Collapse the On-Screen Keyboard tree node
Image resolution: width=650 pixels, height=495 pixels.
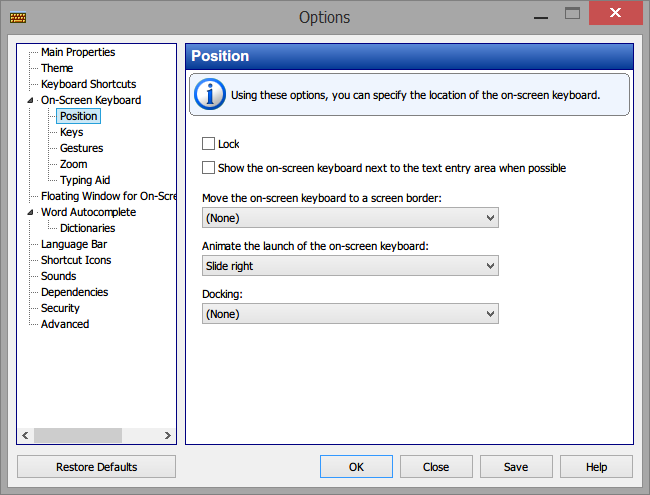(30, 100)
